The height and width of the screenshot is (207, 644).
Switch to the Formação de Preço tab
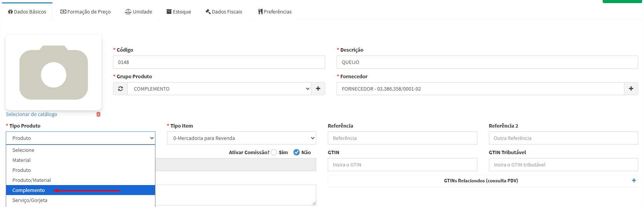[x=86, y=12]
